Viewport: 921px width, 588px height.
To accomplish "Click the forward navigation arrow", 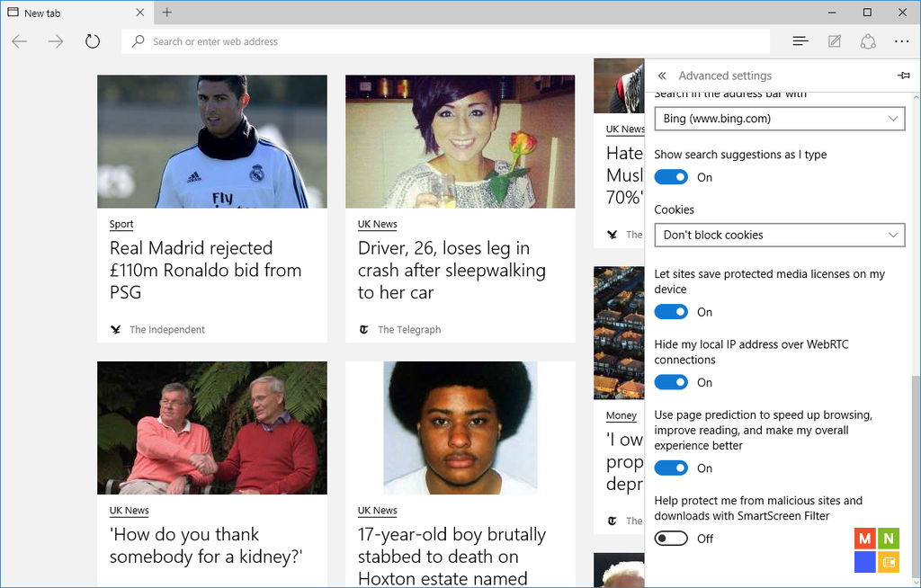I will [56, 41].
